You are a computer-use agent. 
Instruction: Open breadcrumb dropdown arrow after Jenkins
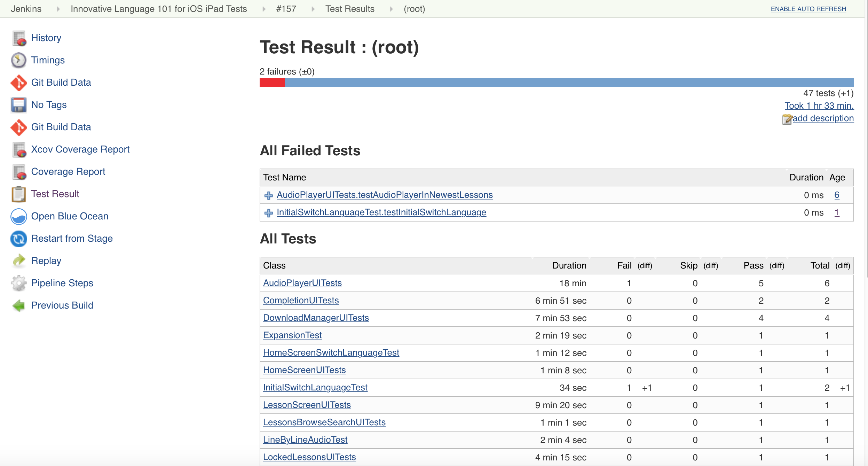tap(58, 9)
